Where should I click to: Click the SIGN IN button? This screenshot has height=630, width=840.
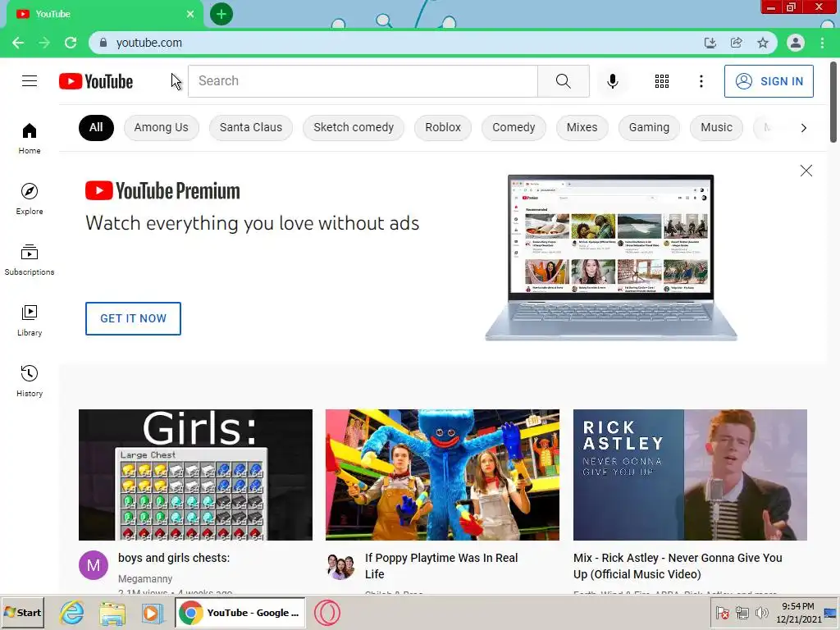769,81
